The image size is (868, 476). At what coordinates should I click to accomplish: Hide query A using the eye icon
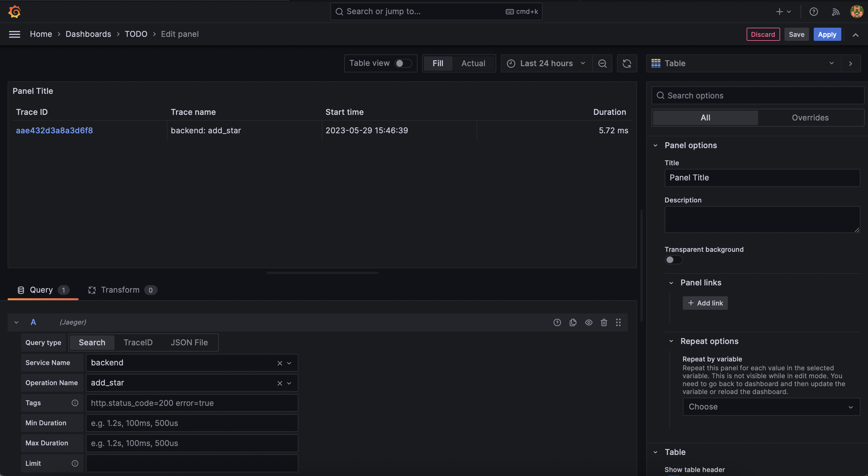click(588, 322)
